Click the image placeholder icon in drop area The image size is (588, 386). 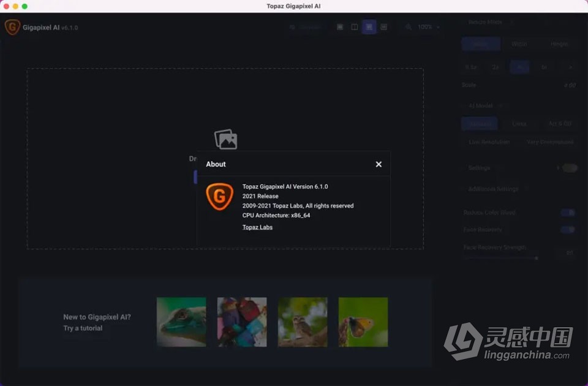coord(226,139)
